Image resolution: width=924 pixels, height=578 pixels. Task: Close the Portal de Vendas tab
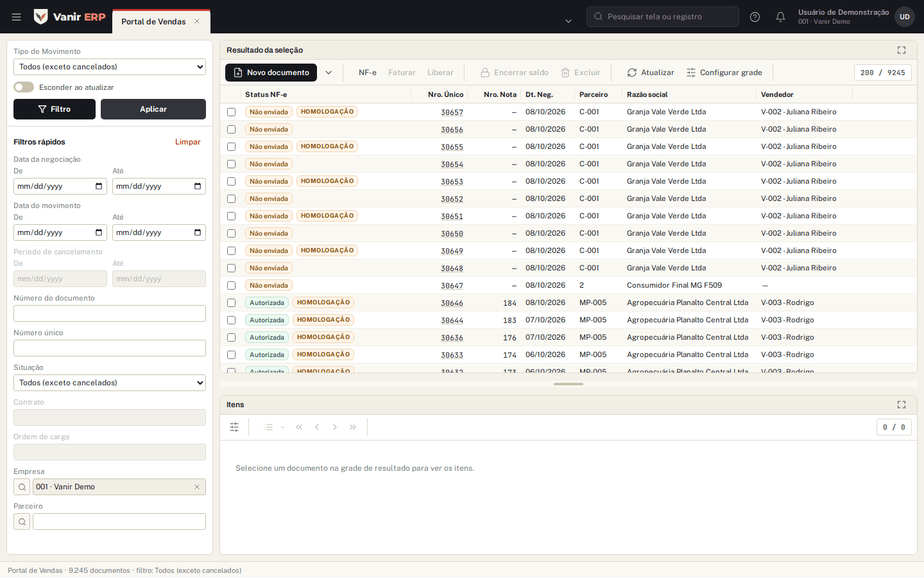click(197, 21)
